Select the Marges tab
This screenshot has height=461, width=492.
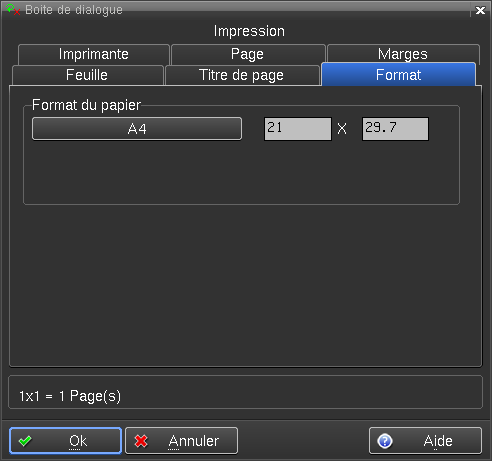click(x=403, y=54)
